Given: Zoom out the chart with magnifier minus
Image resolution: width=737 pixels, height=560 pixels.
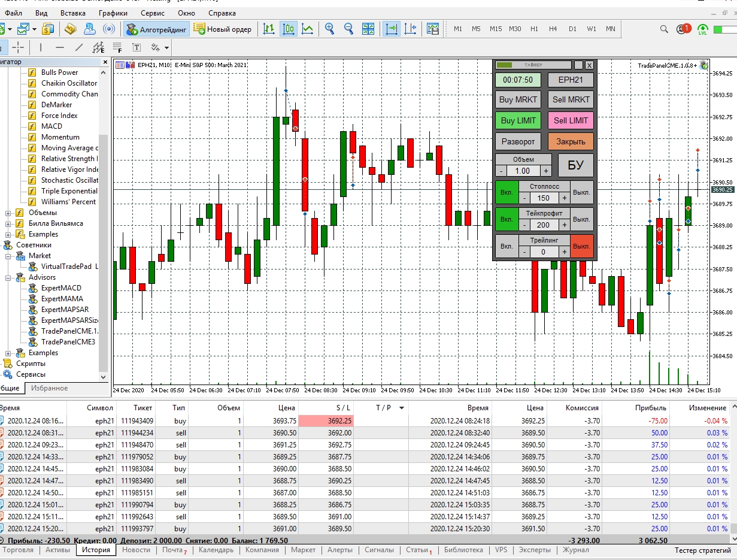Looking at the screenshot, I should coord(348,29).
